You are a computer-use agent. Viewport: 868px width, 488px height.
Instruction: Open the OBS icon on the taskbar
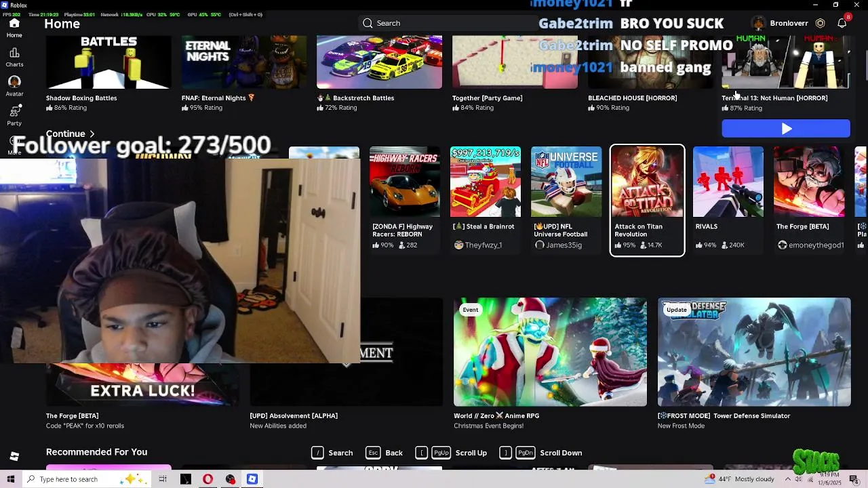pyautogui.click(x=231, y=479)
